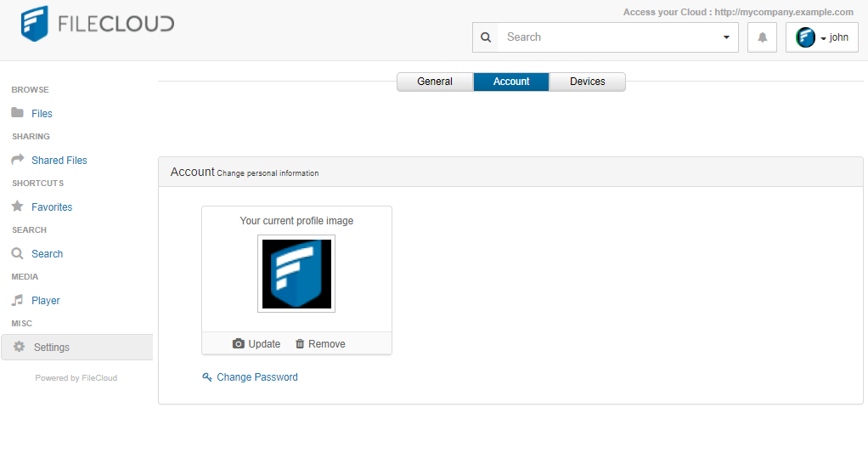Screen dimensions: 868x464
Task: Click the folder icon next to Files
Action: point(18,112)
